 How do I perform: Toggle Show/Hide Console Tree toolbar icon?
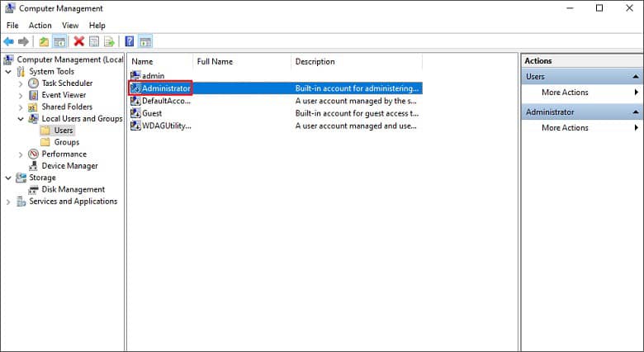click(x=59, y=41)
